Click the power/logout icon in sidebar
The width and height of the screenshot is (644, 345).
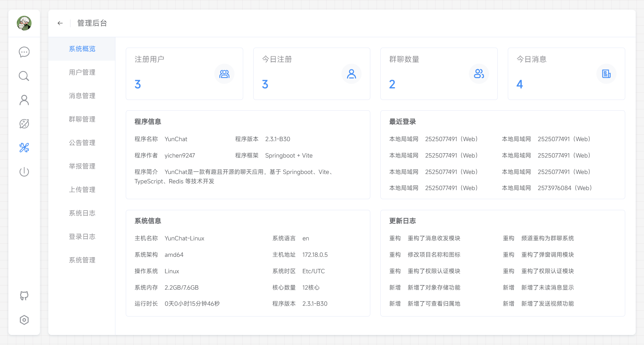point(24,172)
